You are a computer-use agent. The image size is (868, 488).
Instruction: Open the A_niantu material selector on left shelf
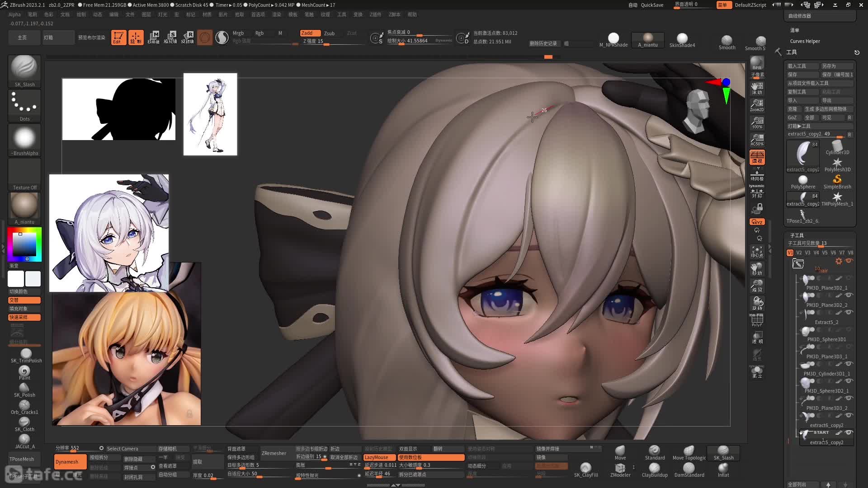pyautogui.click(x=24, y=209)
